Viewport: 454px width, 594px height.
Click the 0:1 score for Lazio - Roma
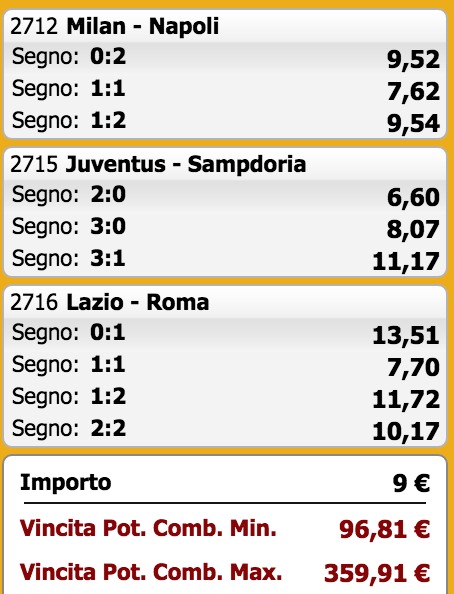108,332
